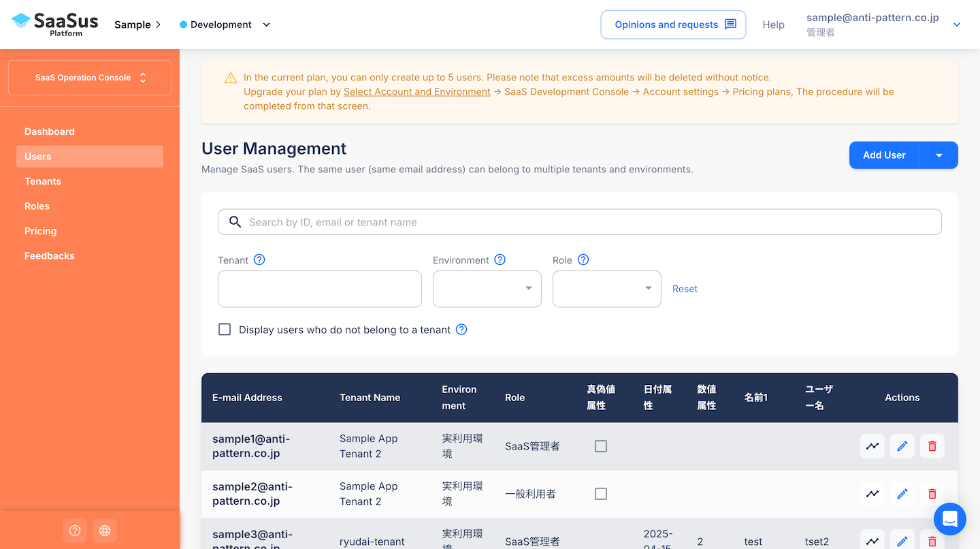The width and height of the screenshot is (980, 549).
Task: Expand the Add User dropdown arrow
Action: 939,155
